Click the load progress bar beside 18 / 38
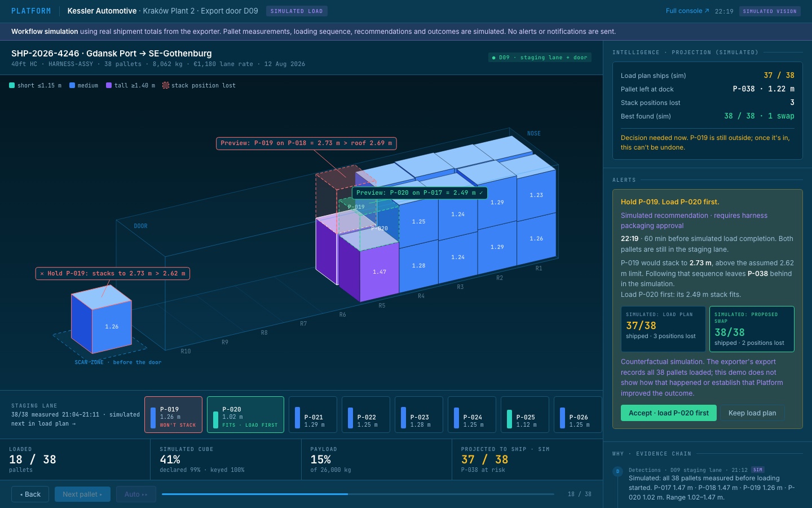The height and width of the screenshot is (508, 812). pyautogui.click(x=358, y=494)
